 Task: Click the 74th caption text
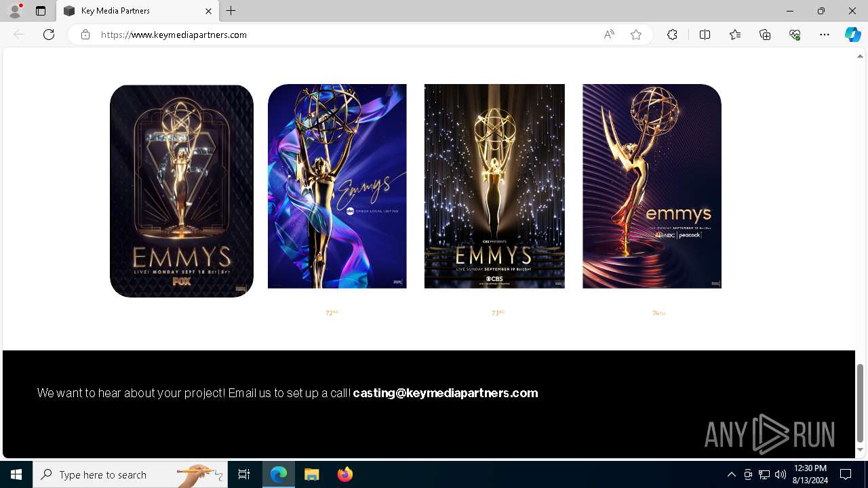coord(658,313)
